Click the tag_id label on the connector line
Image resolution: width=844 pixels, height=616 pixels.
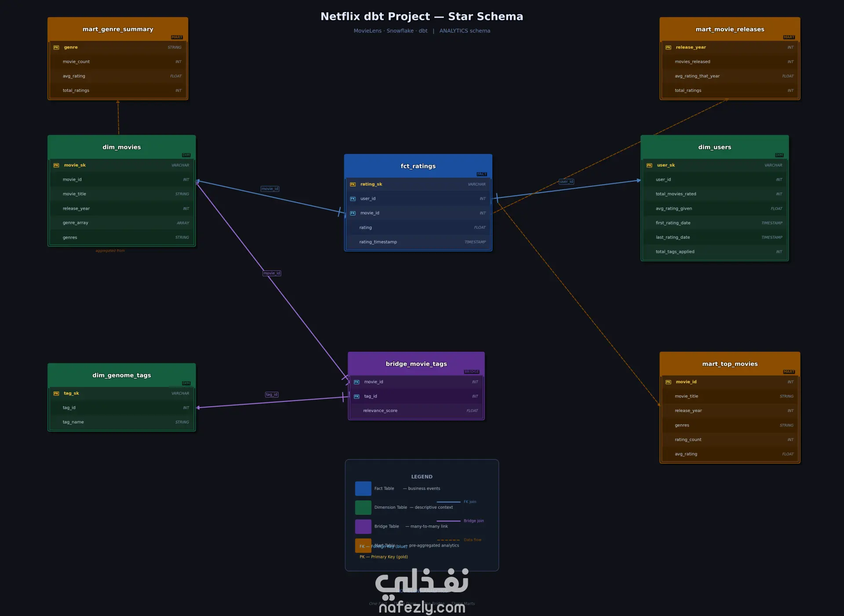[272, 394]
